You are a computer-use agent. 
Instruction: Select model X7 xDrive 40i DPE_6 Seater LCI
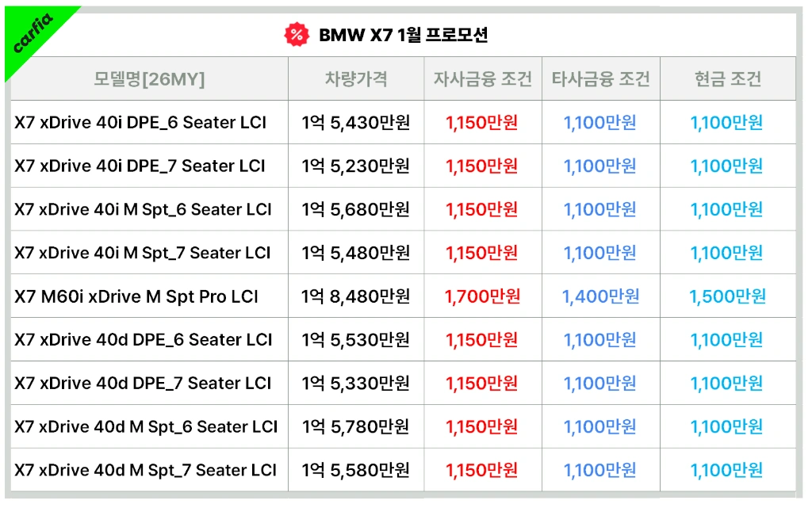click(140, 123)
